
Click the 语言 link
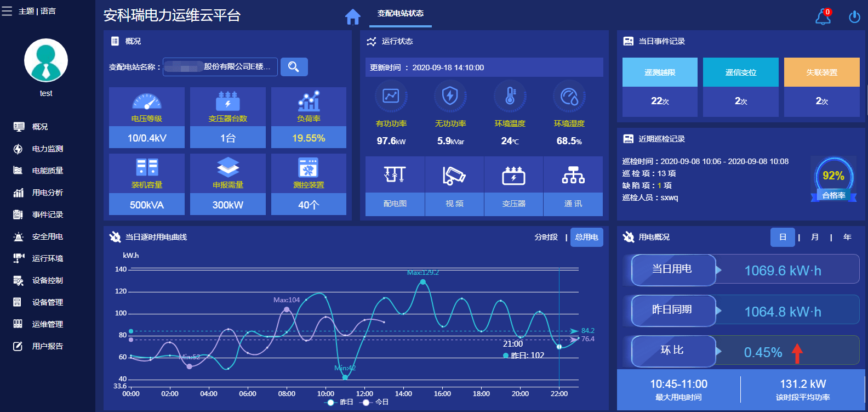point(48,11)
